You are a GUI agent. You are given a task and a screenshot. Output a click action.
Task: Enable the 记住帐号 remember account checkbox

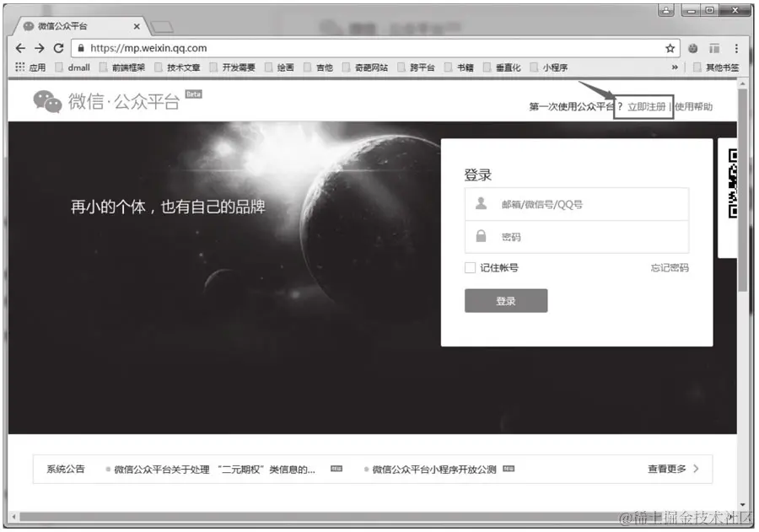coord(470,268)
